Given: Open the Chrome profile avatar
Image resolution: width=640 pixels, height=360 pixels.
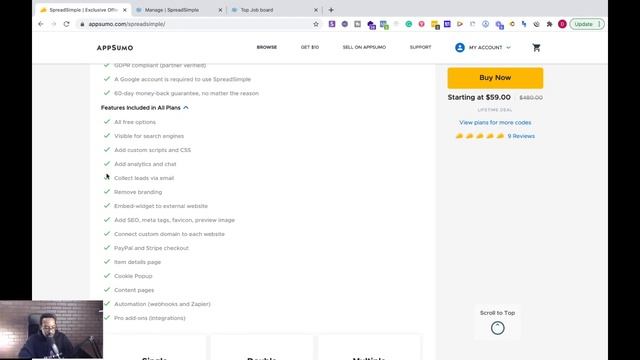Looking at the screenshot, I should 562,24.
